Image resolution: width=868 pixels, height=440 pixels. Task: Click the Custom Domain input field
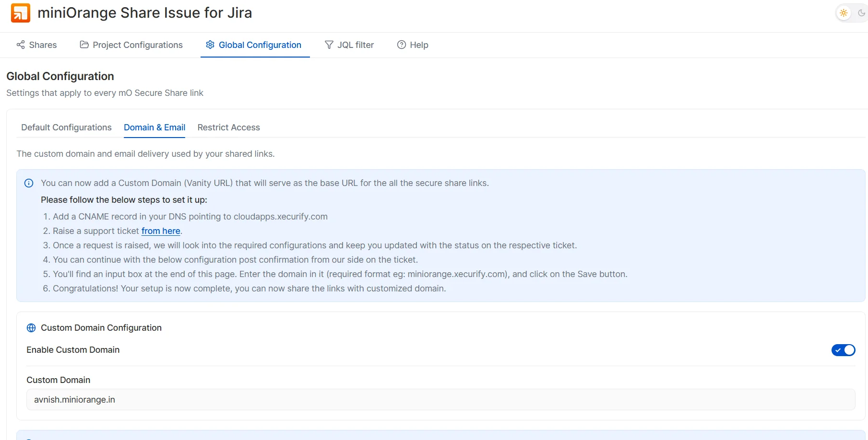pyautogui.click(x=440, y=399)
